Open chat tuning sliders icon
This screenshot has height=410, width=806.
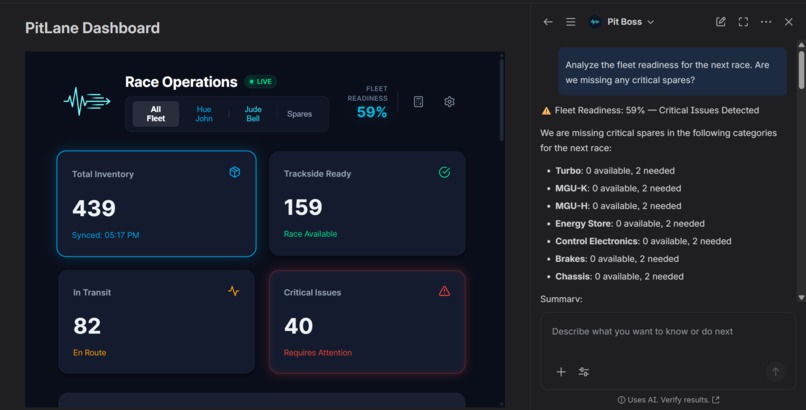coord(583,371)
